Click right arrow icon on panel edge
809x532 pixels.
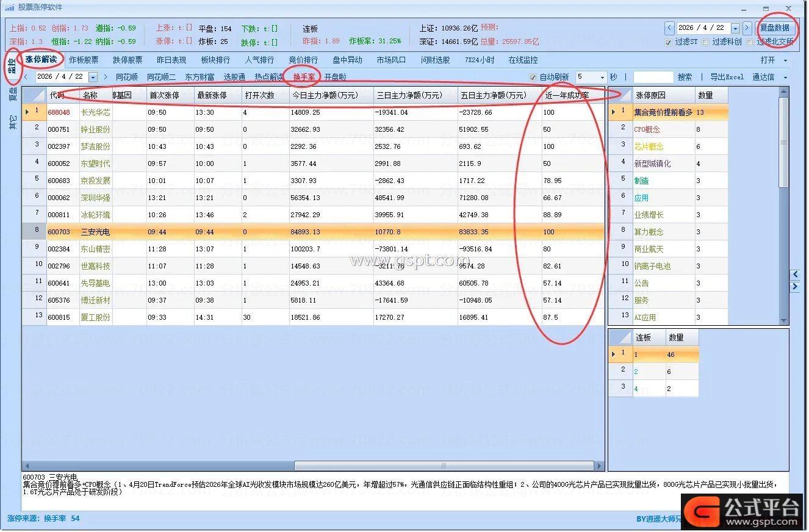tap(795, 287)
